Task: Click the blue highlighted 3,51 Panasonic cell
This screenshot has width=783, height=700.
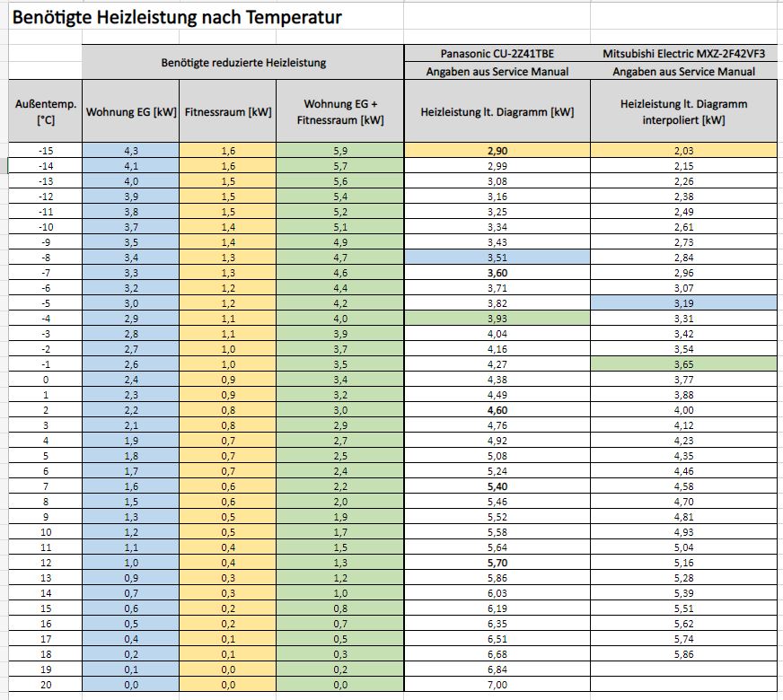Action: coord(497,257)
